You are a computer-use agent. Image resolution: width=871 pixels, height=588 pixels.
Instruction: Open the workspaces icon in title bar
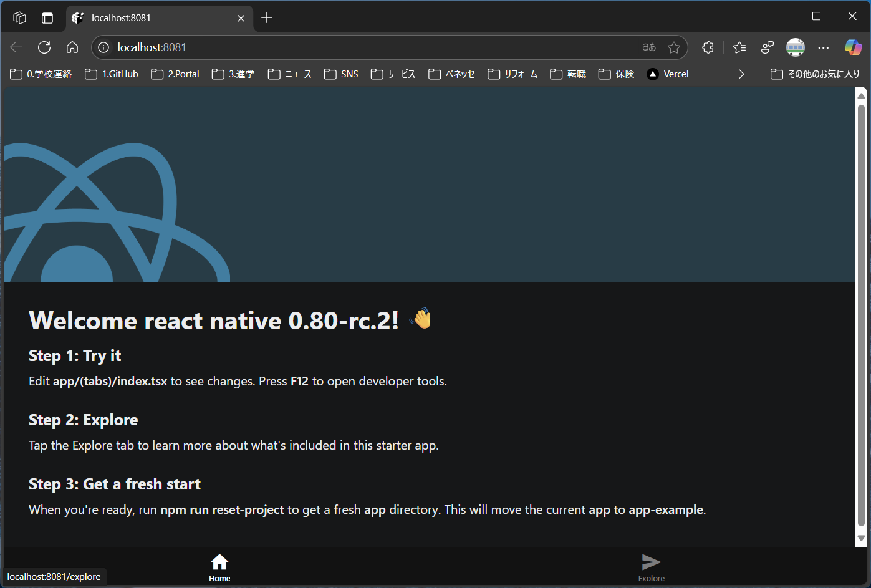click(19, 18)
